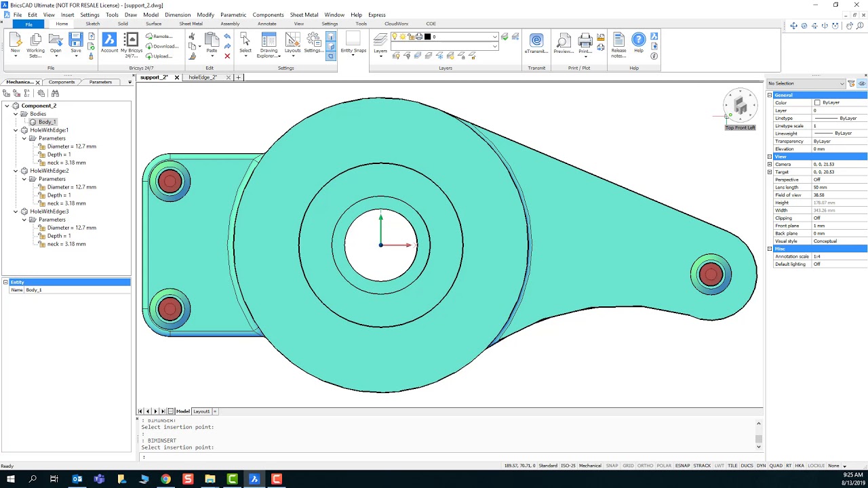
Task: Click the red Delete X icon
Action: [x=227, y=56]
